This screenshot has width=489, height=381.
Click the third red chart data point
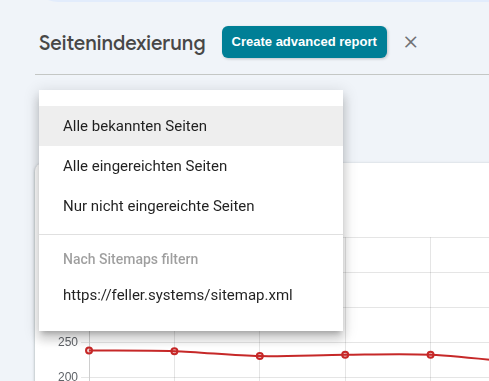[260, 356]
